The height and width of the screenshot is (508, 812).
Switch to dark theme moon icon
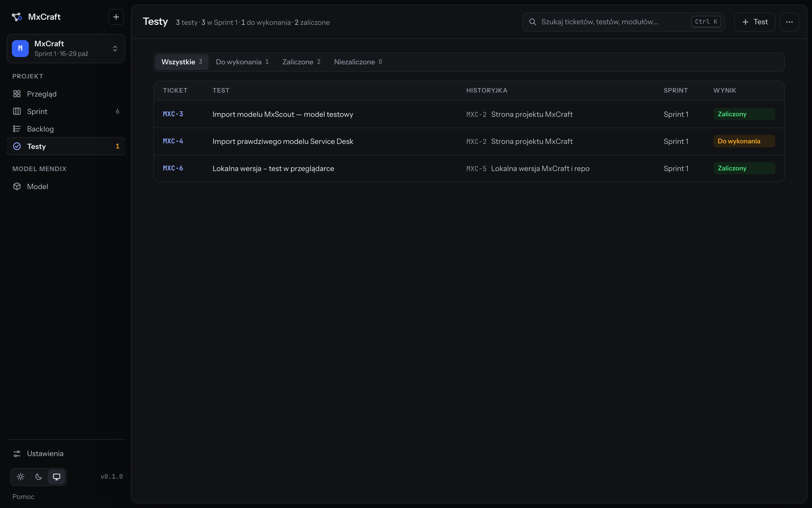coord(39,476)
